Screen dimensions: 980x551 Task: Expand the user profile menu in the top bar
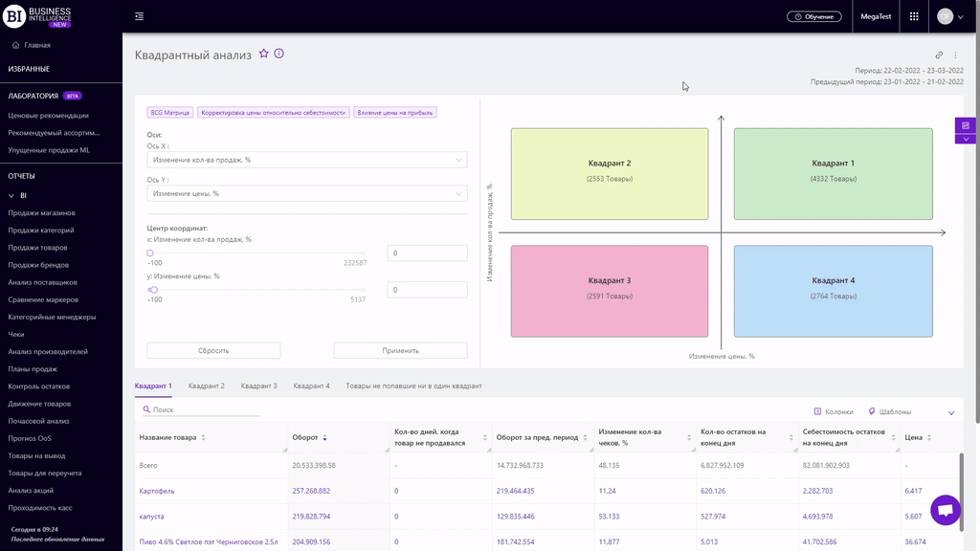tap(950, 16)
